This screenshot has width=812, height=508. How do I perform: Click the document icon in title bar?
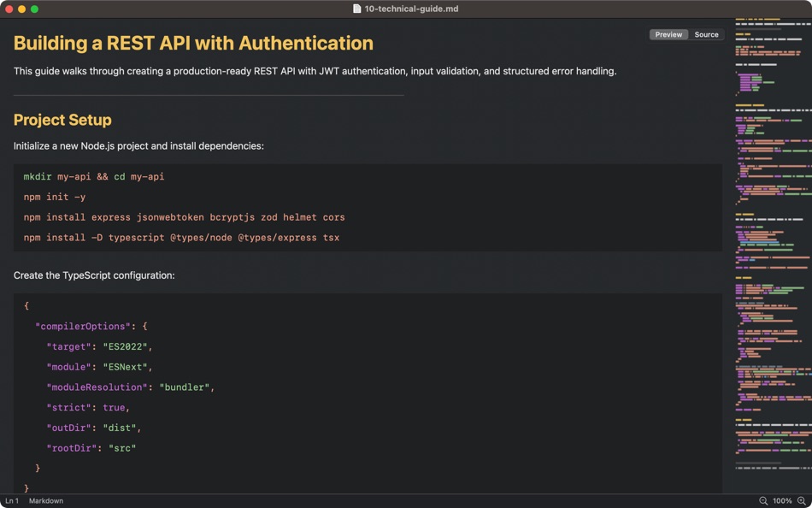[x=357, y=9]
